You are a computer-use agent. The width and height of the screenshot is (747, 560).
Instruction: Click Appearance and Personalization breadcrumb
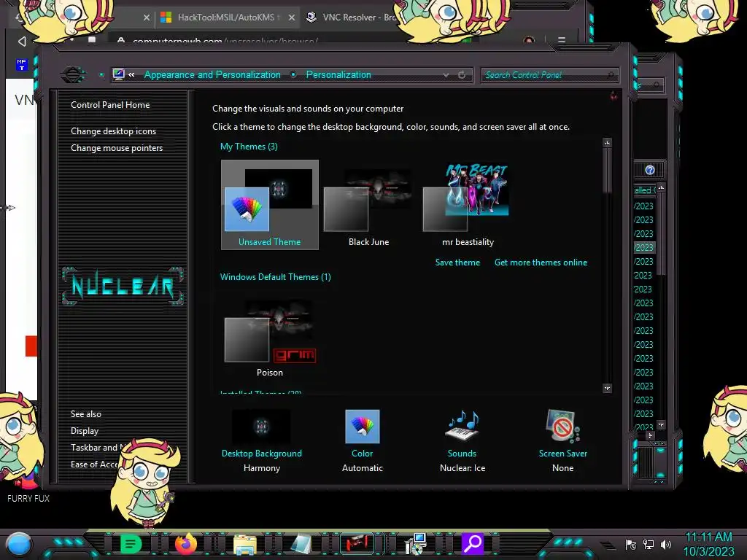(212, 75)
